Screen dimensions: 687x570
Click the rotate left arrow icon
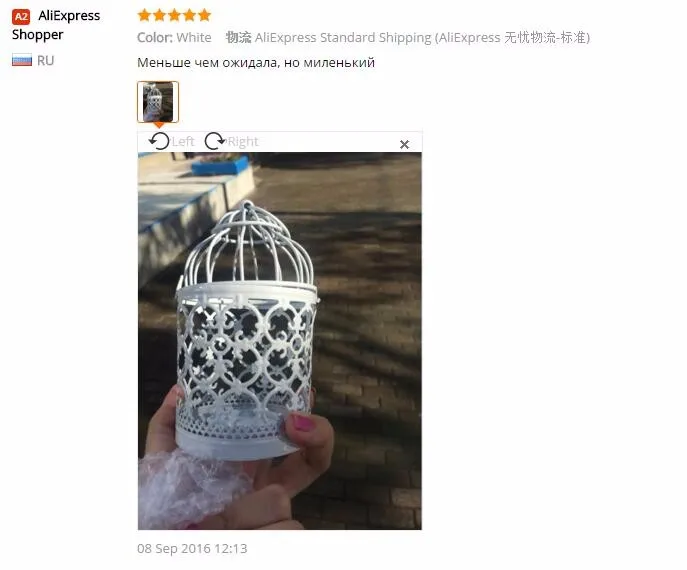pos(159,141)
